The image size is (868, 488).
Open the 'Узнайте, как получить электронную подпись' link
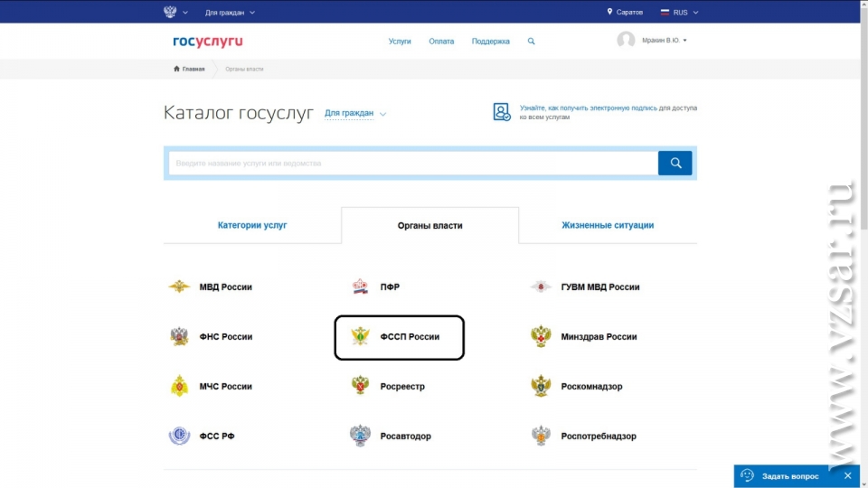(x=588, y=108)
